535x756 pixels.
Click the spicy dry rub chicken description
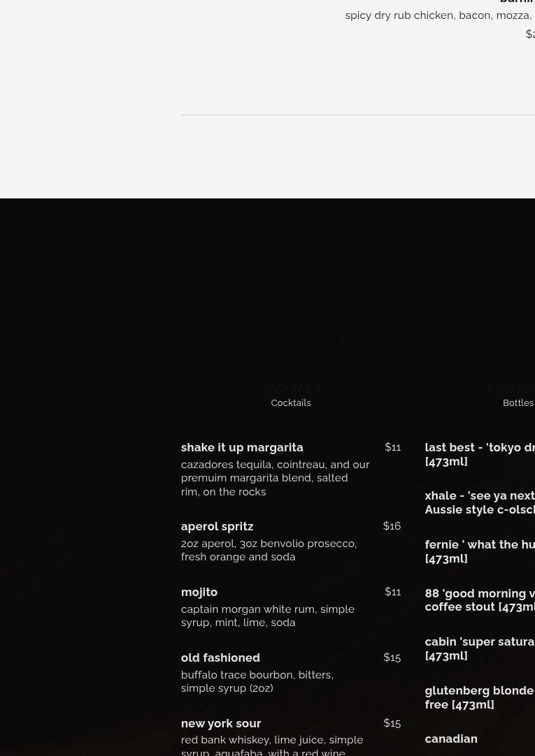pyautogui.click(x=439, y=15)
